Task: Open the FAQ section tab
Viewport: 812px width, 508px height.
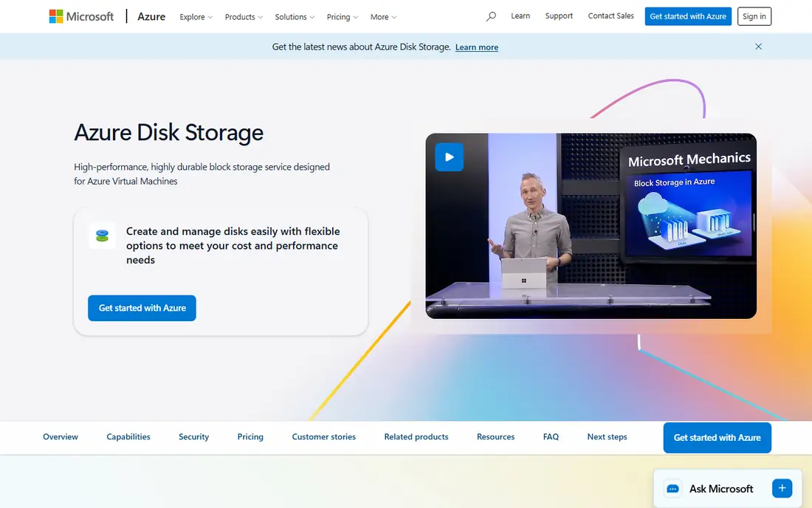Action: (x=551, y=437)
